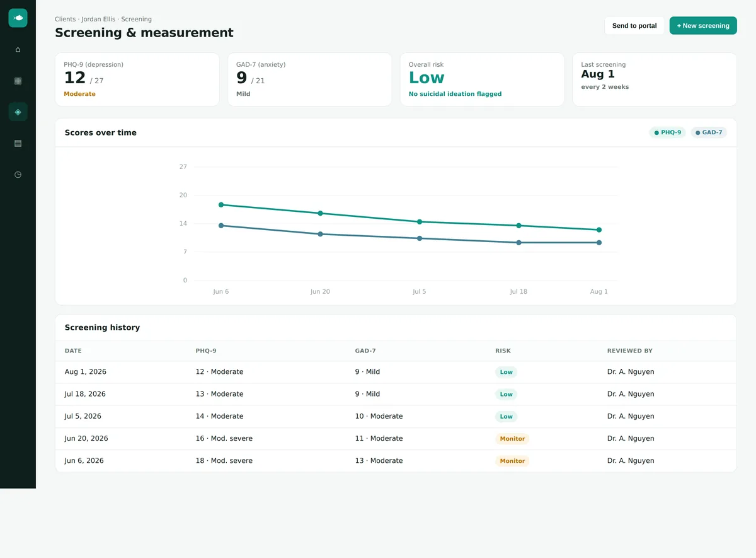Screen dimensions: 756x558
Task: Click Monitor badge for Jun 6
Action: 512,461
